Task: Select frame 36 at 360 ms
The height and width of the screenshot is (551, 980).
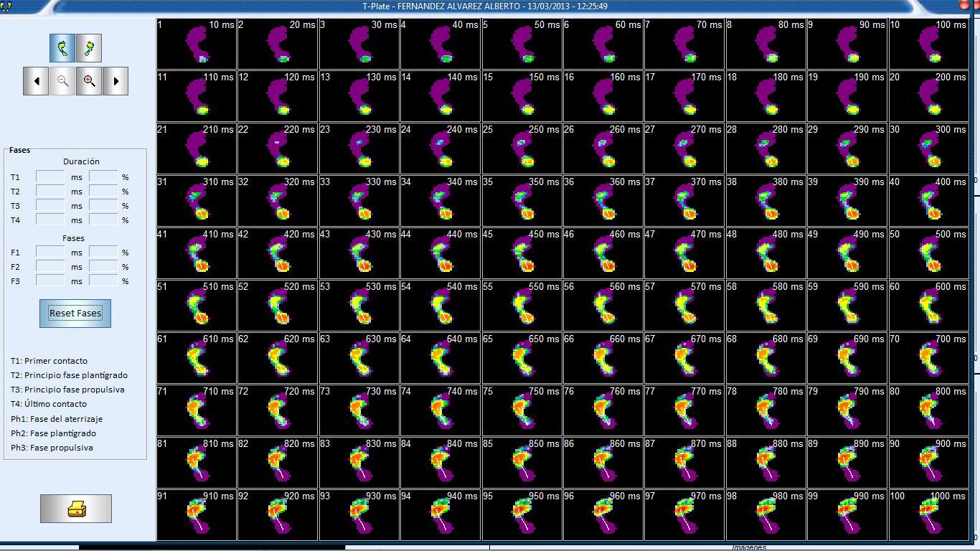Action: pyautogui.click(x=603, y=201)
